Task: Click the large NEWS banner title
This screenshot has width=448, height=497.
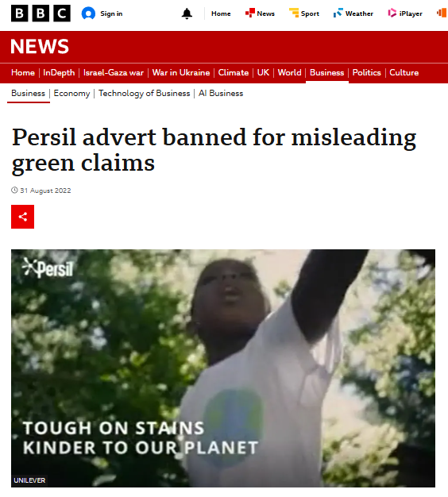Action: click(x=40, y=47)
